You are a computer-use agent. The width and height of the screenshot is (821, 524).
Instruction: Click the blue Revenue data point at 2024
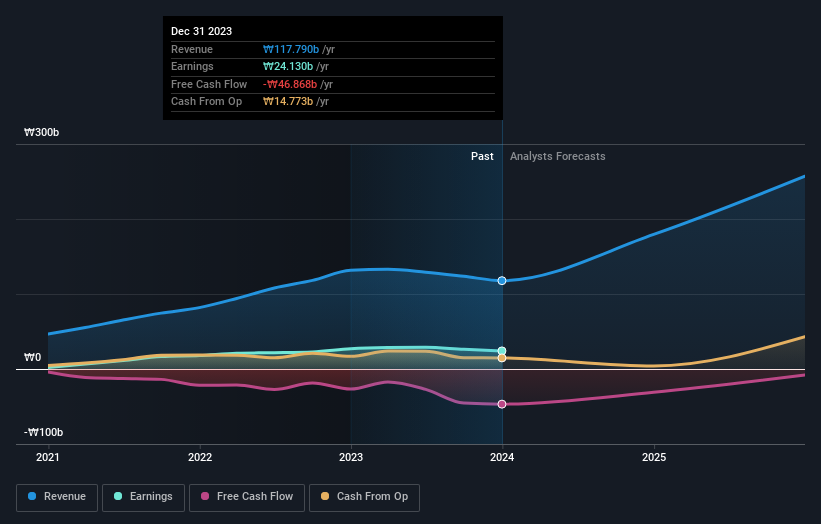(502, 281)
